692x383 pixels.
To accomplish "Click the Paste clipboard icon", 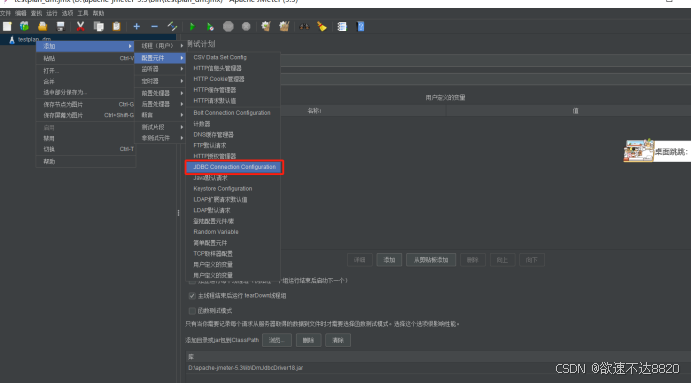I will (117, 26).
